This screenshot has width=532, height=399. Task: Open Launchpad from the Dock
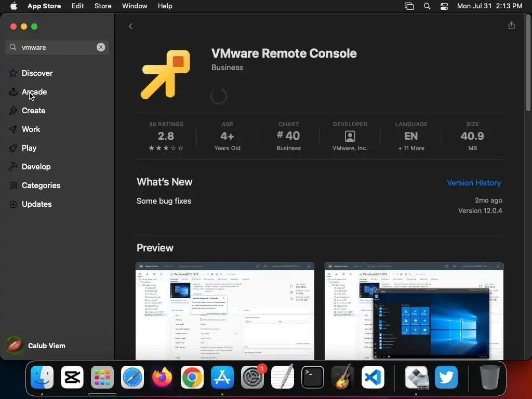pos(102,377)
